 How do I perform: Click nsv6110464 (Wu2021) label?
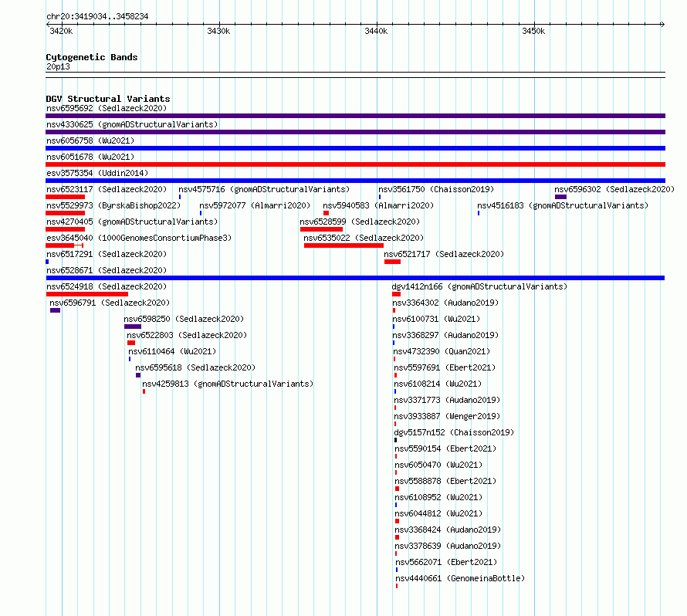pos(172,351)
